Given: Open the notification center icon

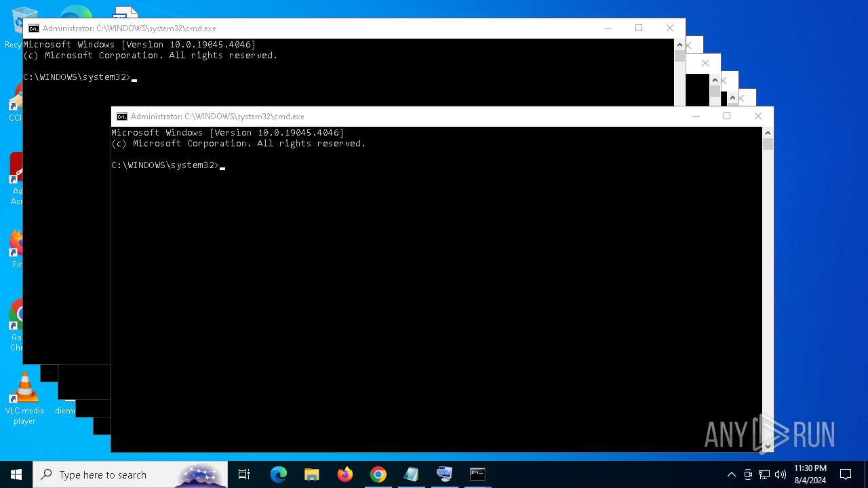Looking at the screenshot, I should coord(846,474).
